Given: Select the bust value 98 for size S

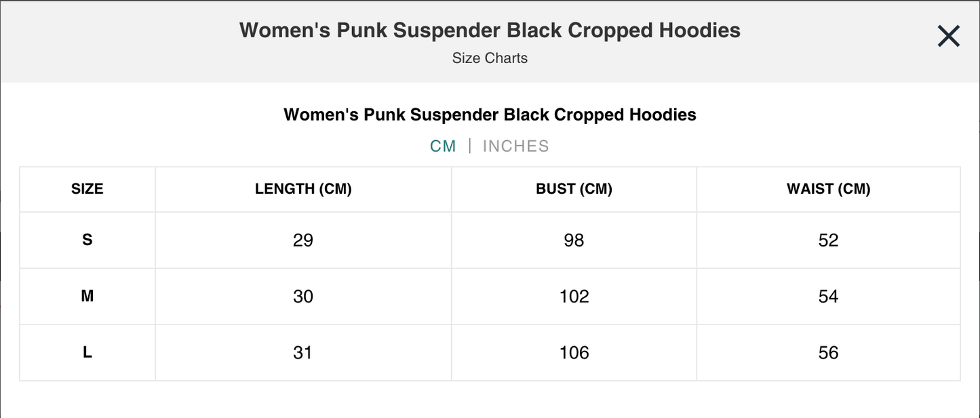Looking at the screenshot, I should tap(574, 240).
